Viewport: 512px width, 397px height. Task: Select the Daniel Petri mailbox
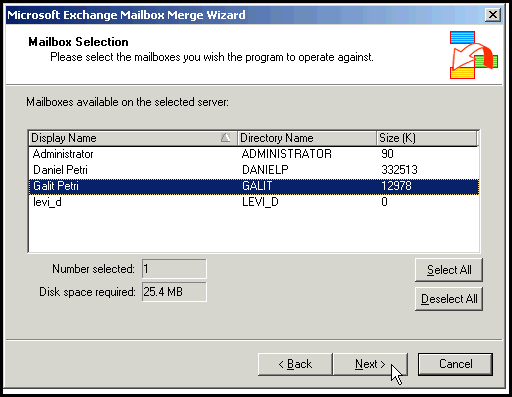[x=254, y=170]
